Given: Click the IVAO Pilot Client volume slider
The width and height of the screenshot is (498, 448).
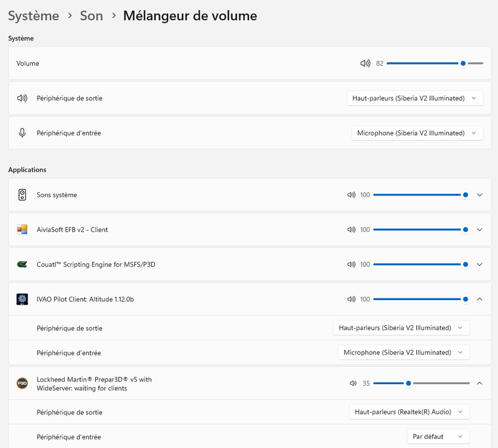Looking at the screenshot, I should (421, 299).
